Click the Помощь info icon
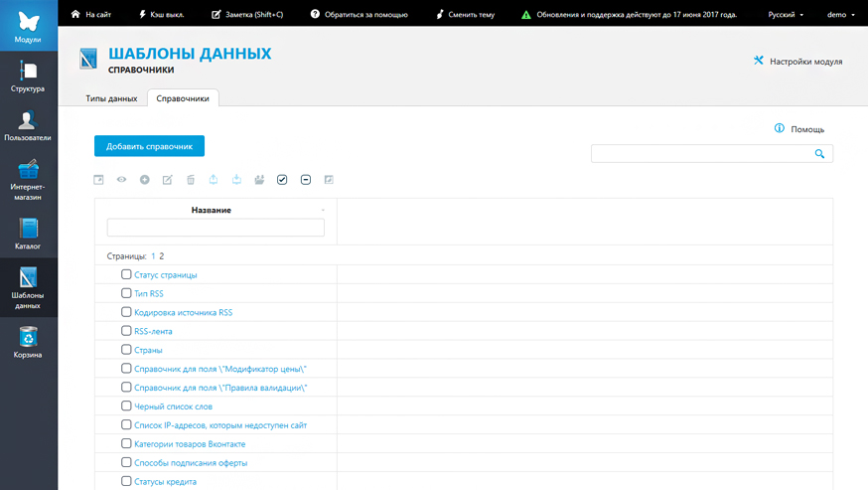 click(780, 128)
